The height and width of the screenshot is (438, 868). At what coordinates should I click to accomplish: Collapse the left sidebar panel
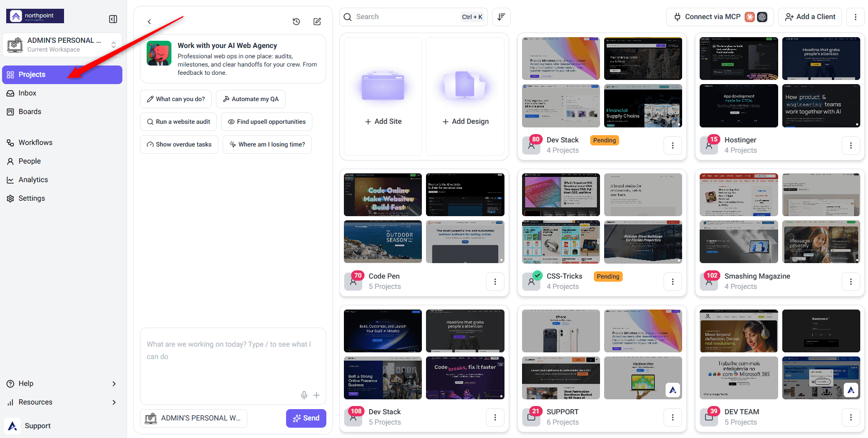[113, 19]
